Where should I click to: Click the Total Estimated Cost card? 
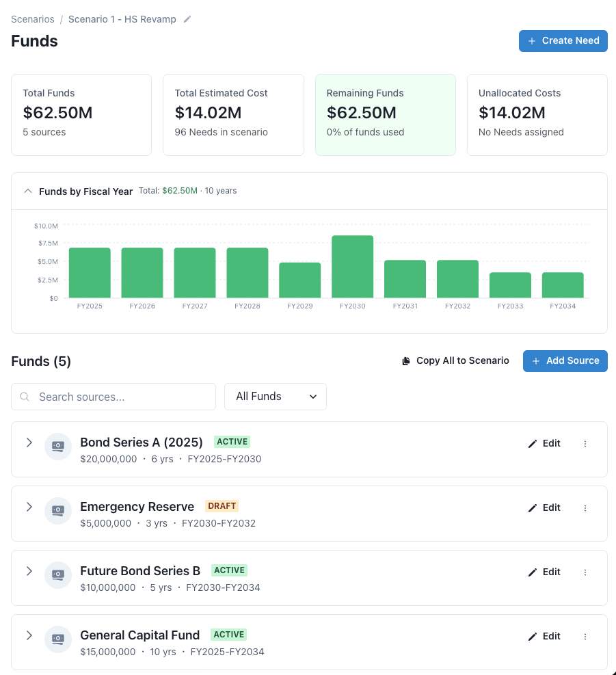pyautogui.click(x=233, y=115)
